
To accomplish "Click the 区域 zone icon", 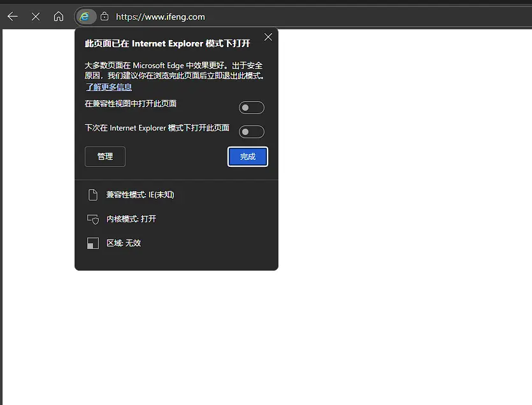I will [93, 243].
